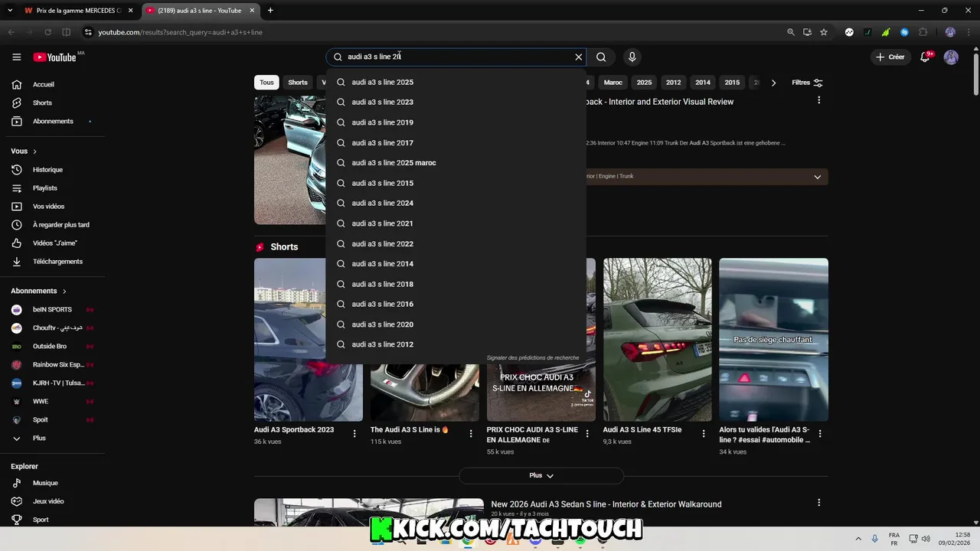Go to the YouTube logo home
This screenshot has height=551, width=980.
tap(54, 57)
